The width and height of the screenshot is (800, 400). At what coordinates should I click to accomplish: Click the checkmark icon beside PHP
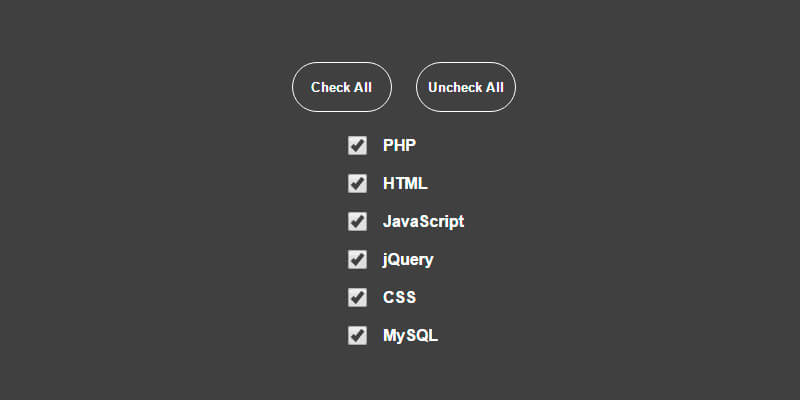click(x=357, y=146)
